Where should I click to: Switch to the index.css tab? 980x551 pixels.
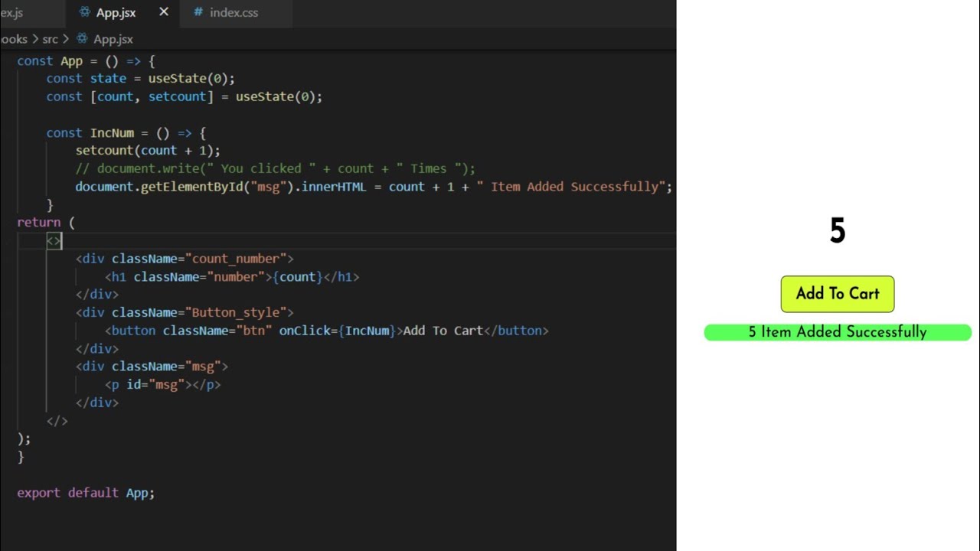tap(234, 12)
